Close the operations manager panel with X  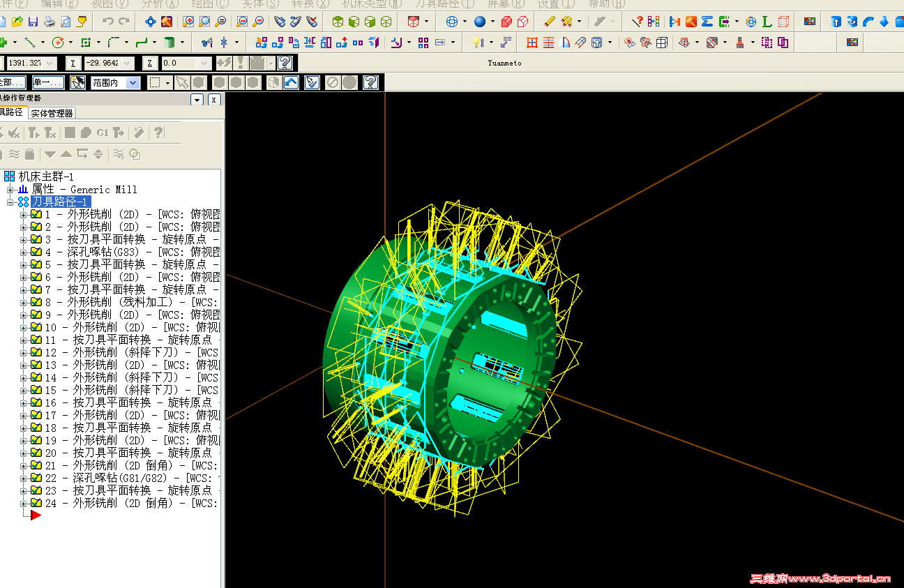tap(213, 100)
